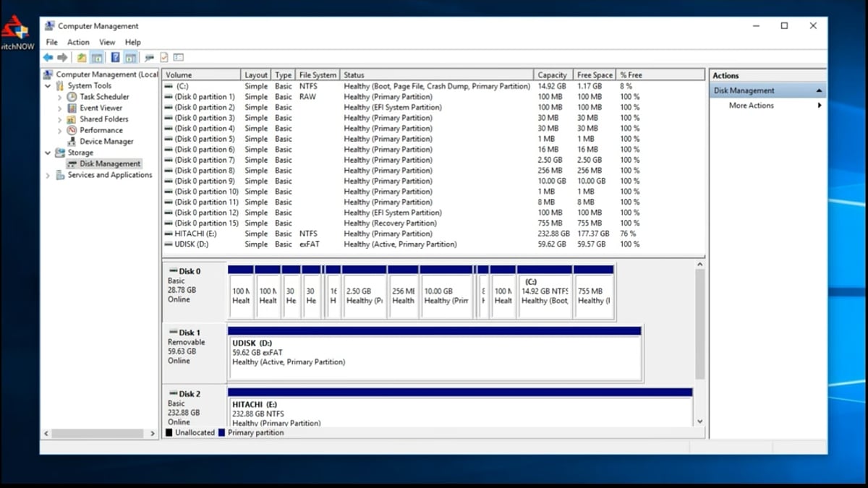
Task: Open the Action menu
Action: (78, 42)
